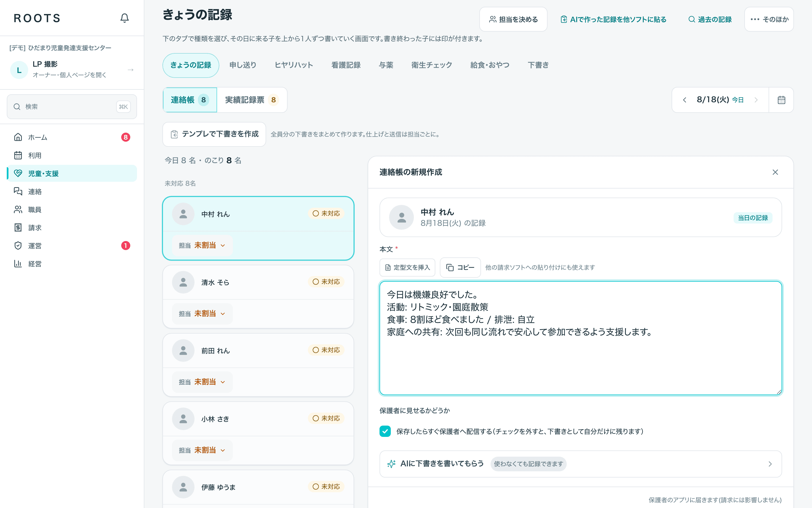
Task: Open the そのほか more menu
Action: 769,19
